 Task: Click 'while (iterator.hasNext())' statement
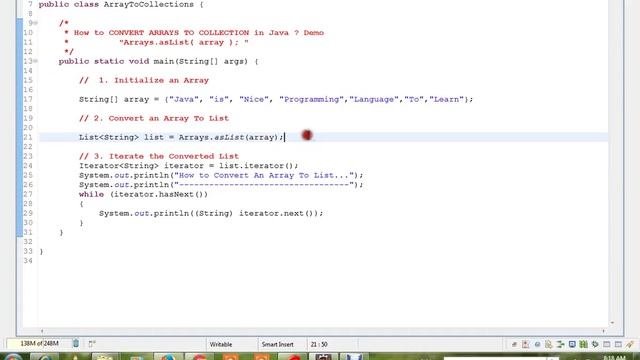point(143,194)
